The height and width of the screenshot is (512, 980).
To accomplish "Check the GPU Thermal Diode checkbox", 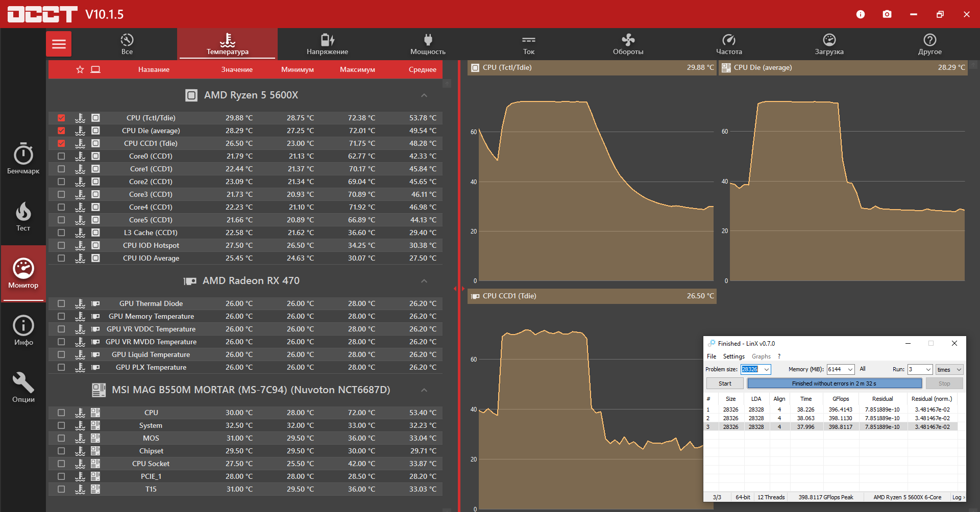I will tap(61, 303).
